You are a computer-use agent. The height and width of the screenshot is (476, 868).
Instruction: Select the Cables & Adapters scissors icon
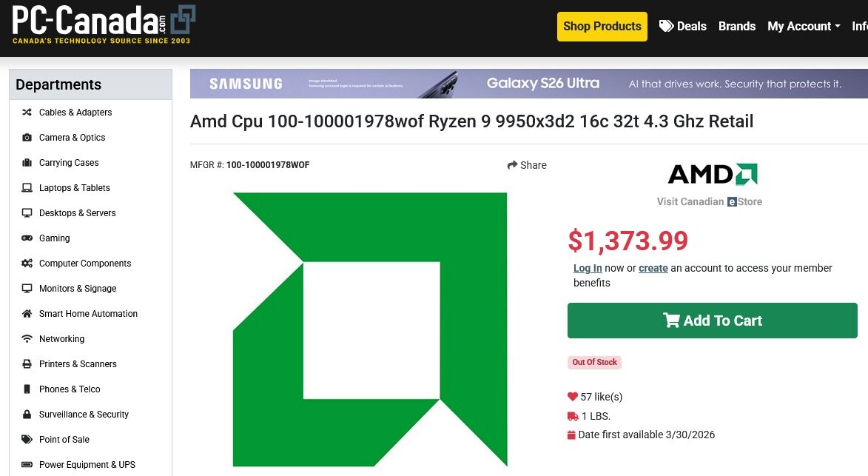point(26,113)
